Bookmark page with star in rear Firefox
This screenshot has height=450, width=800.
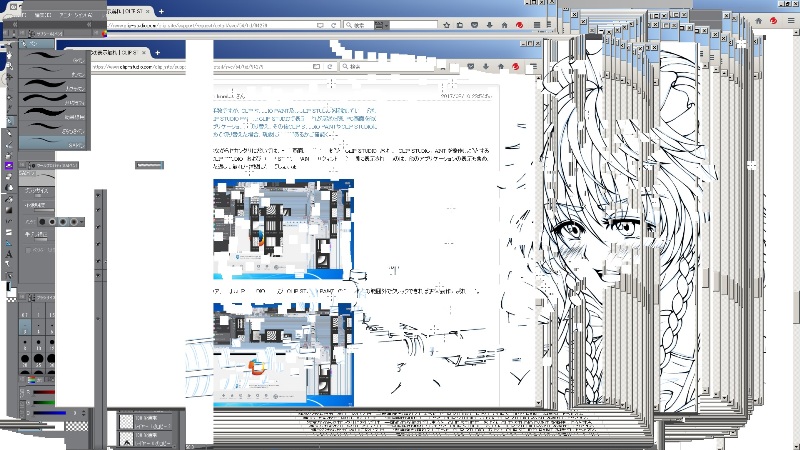pyautogui.click(x=446, y=24)
